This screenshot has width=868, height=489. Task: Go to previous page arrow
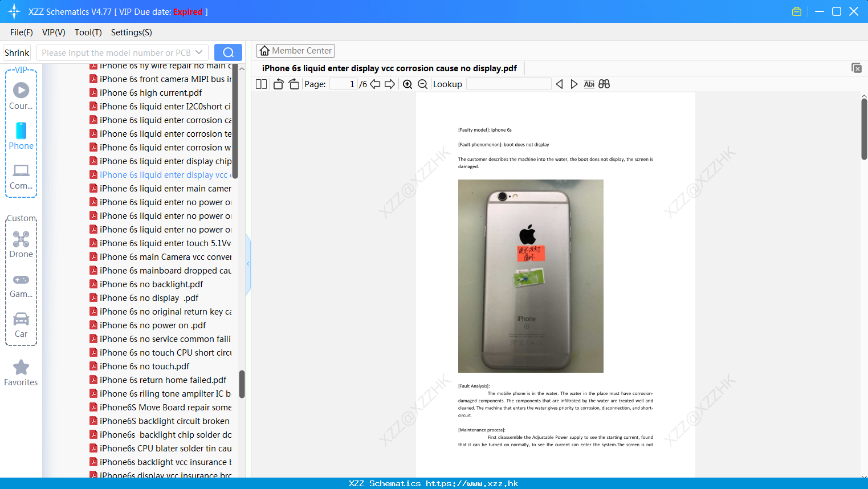[375, 84]
